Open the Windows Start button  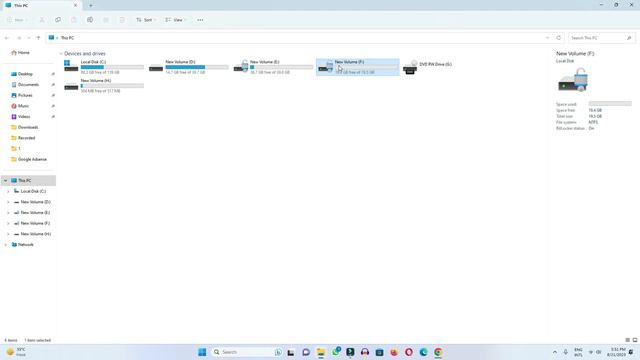(202, 352)
